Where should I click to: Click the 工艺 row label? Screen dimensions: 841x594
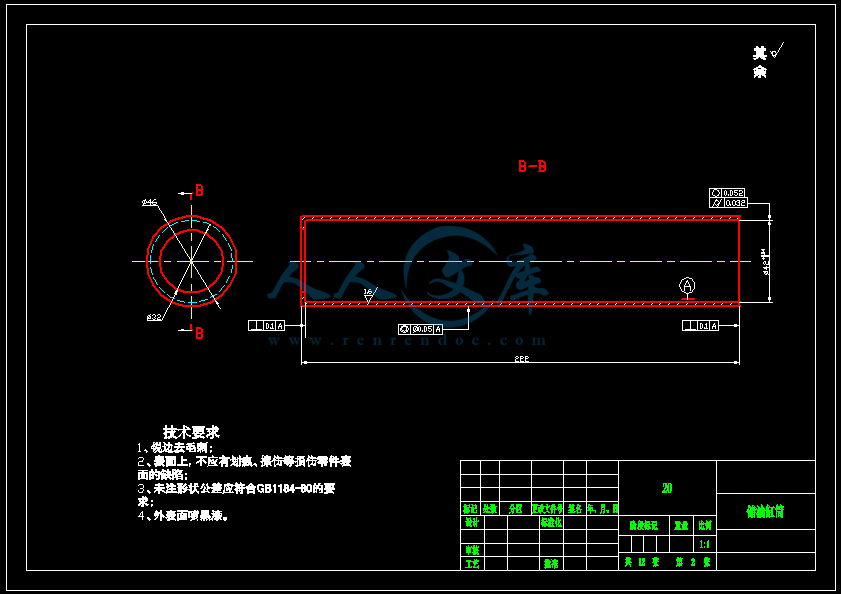point(472,563)
